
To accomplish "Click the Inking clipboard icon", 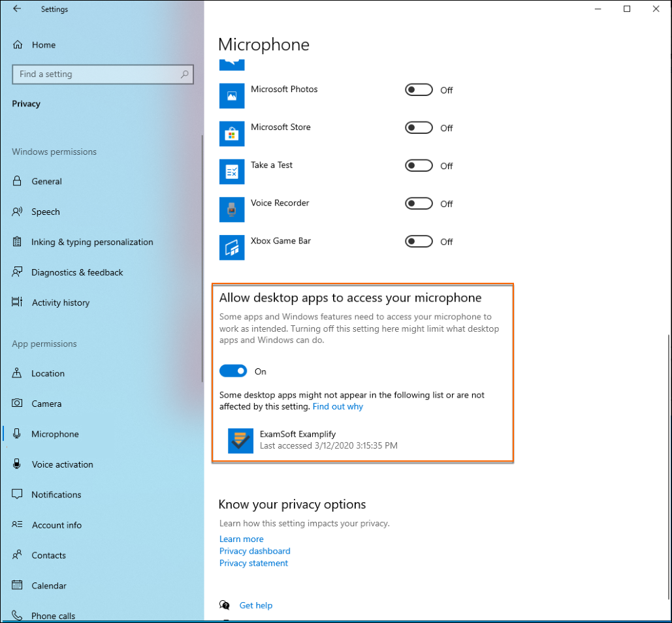I will pyautogui.click(x=17, y=242).
